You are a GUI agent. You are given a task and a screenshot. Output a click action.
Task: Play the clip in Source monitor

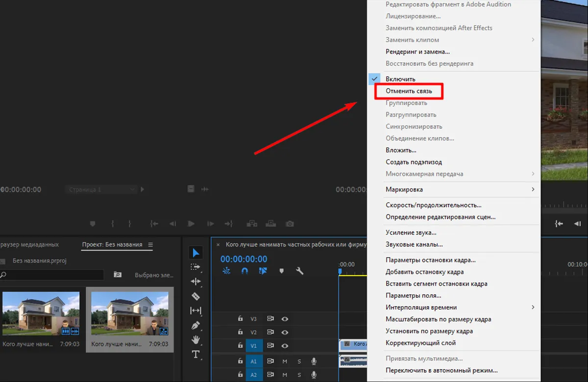click(191, 224)
